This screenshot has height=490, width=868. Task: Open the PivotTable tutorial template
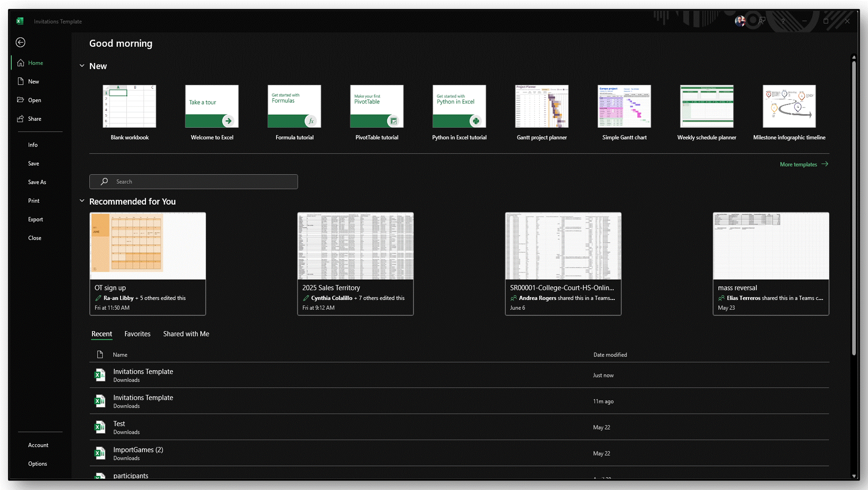(x=377, y=113)
